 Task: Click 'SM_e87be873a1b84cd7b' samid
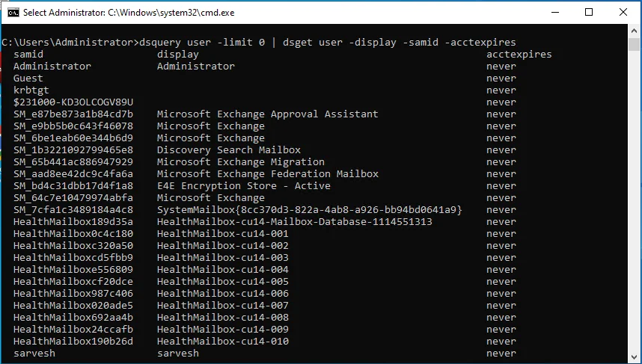pyautogui.click(x=73, y=114)
